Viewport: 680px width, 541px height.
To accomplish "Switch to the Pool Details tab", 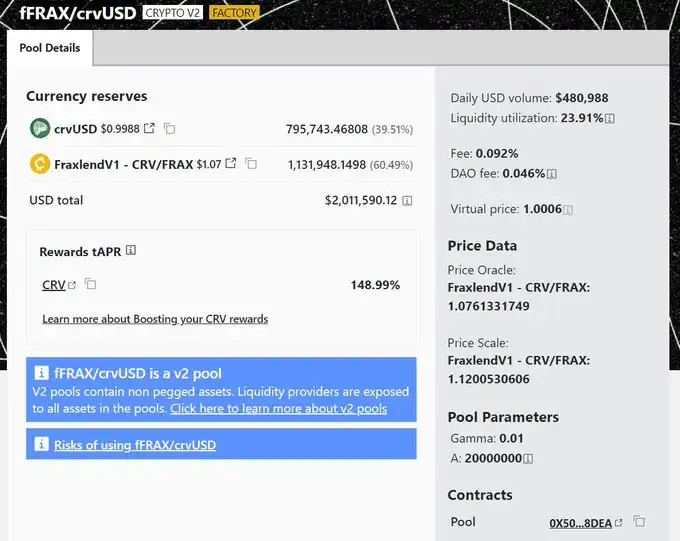I will click(50, 48).
